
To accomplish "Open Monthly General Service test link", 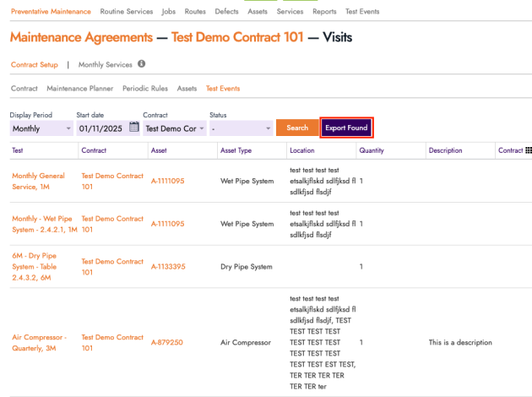I will (41, 181).
